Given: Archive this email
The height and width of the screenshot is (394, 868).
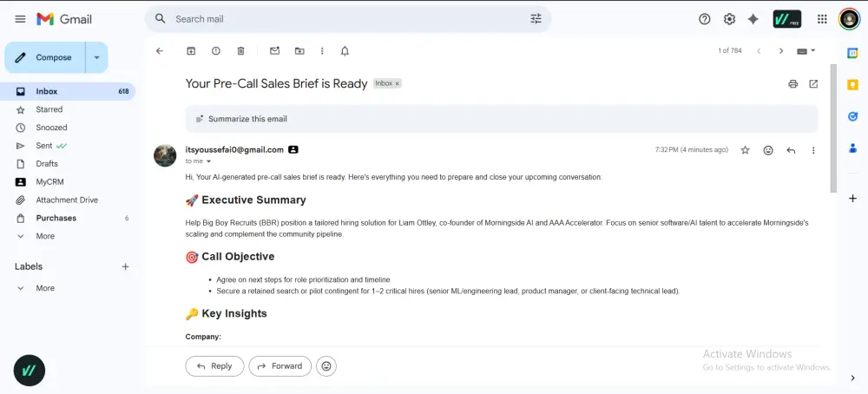Looking at the screenshot, I should click(191, 51).
